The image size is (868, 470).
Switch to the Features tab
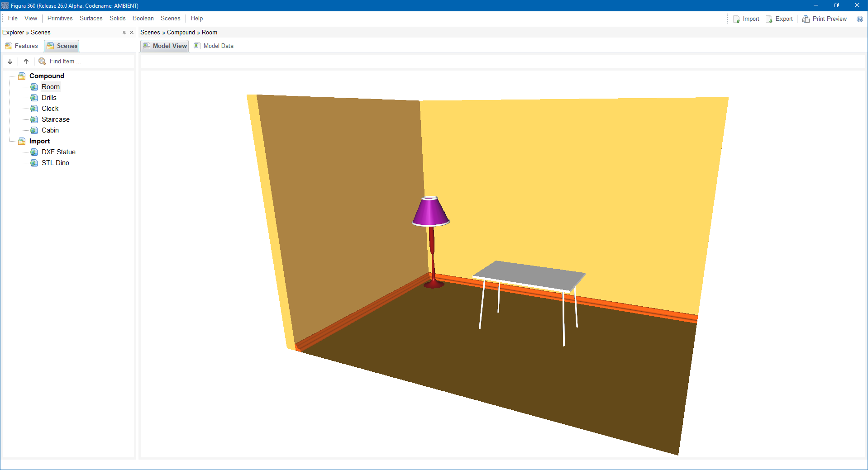[x=21, y=46]
